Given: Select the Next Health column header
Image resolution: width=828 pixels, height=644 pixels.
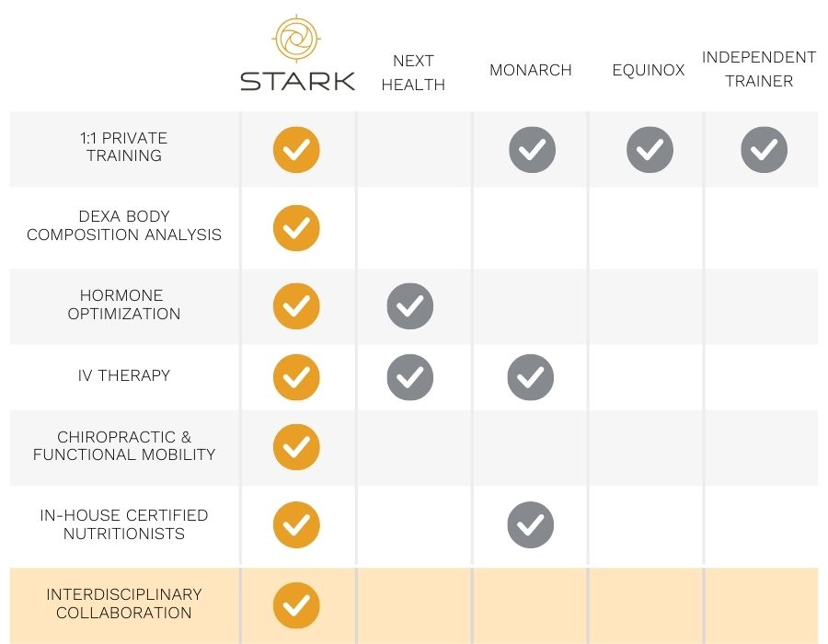Looking at the screenshot, I should pos(413,73).
